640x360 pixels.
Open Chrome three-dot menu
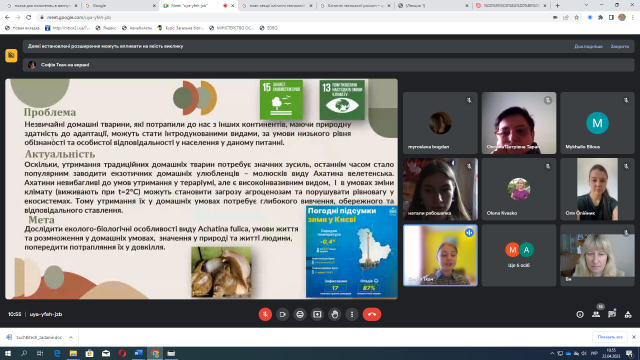point(633,17)
